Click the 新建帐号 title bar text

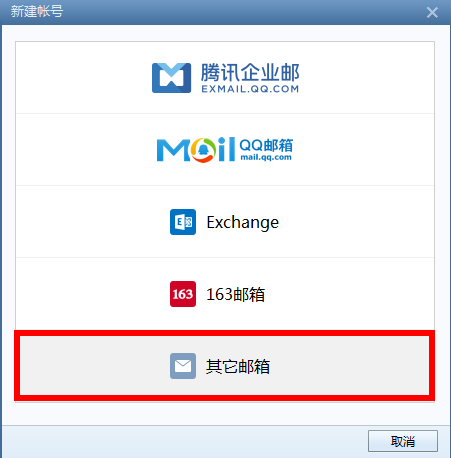coord(37,12)
